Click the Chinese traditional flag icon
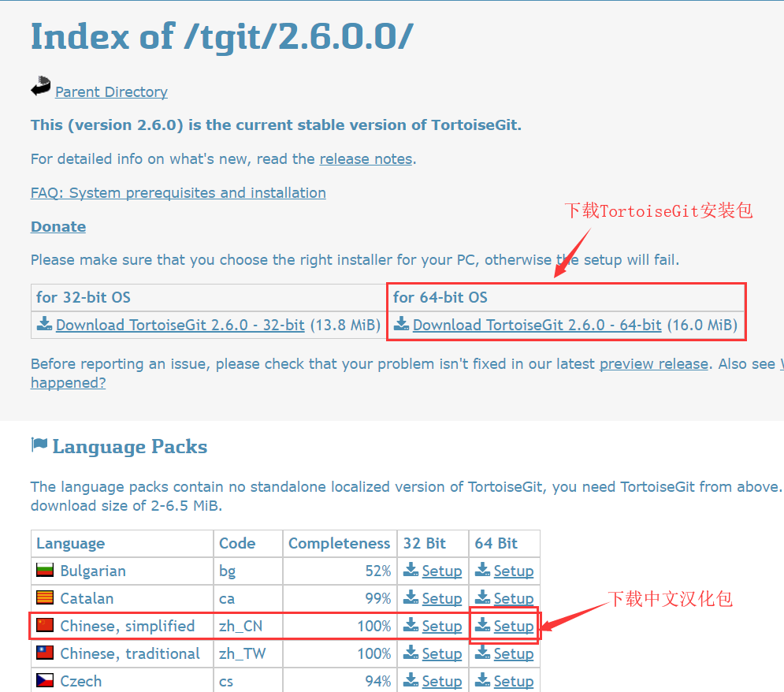This screenshot has width=784, height=692. (x=45, y=653)
